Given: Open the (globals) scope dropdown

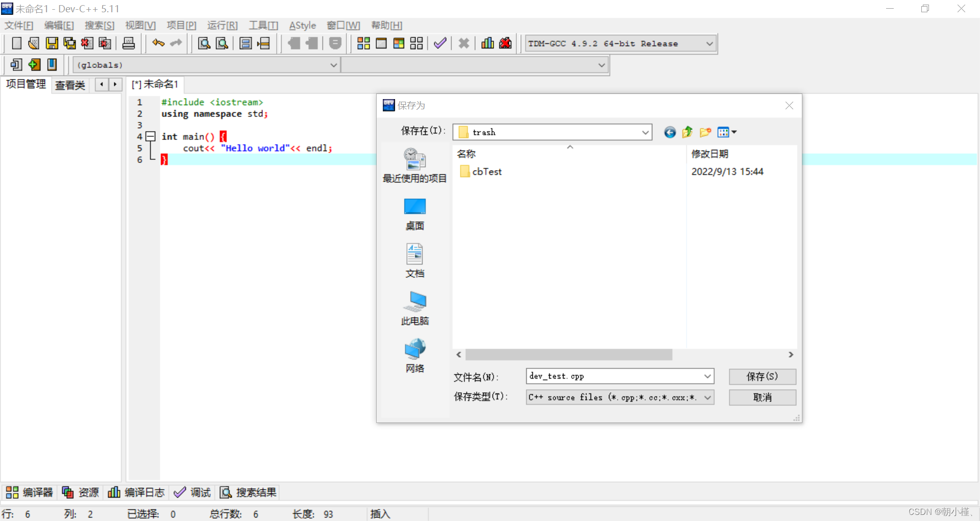Looking at the screenshot, I should [333, 65].
